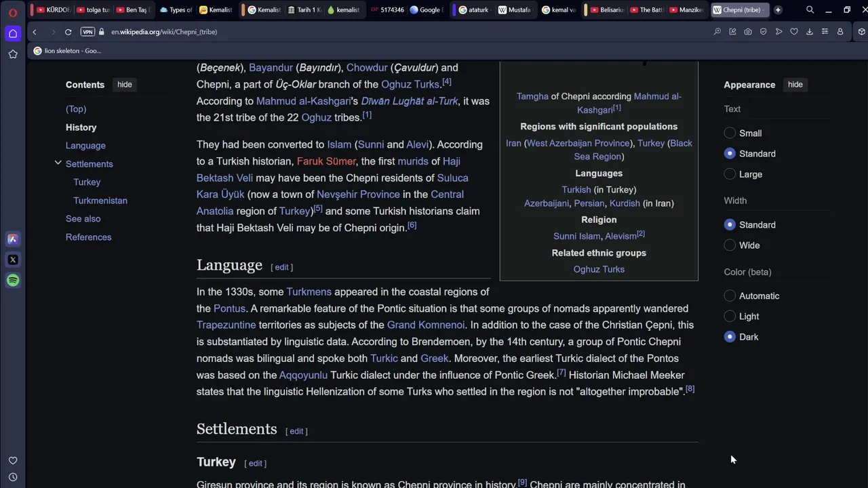This screenshot has height=488, width=868.
Task: Open the Pinboards heart in sidebar bottom
Action: 13,461
